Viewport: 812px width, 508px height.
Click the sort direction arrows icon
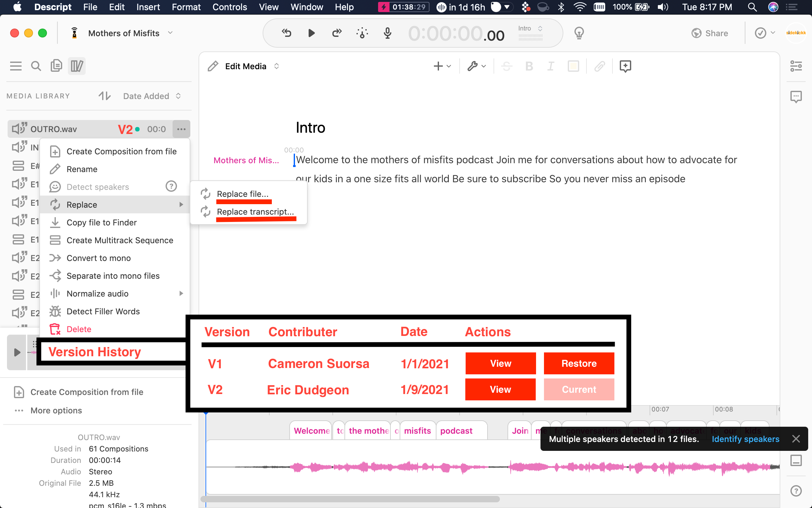tap(104, 96)
